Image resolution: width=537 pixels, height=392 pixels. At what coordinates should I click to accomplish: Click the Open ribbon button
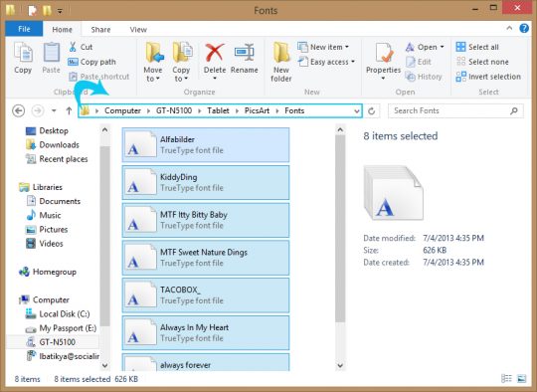425,47
